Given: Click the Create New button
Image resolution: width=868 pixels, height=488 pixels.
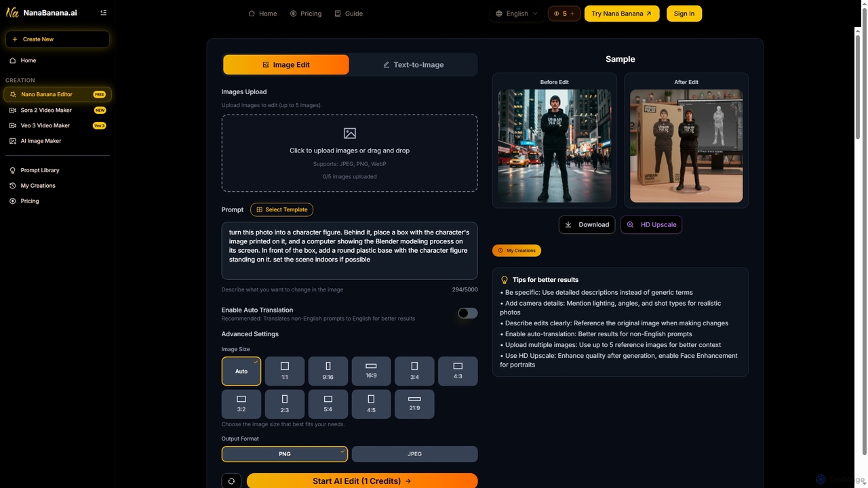Looking at the screenshot, I should point(58,39).
